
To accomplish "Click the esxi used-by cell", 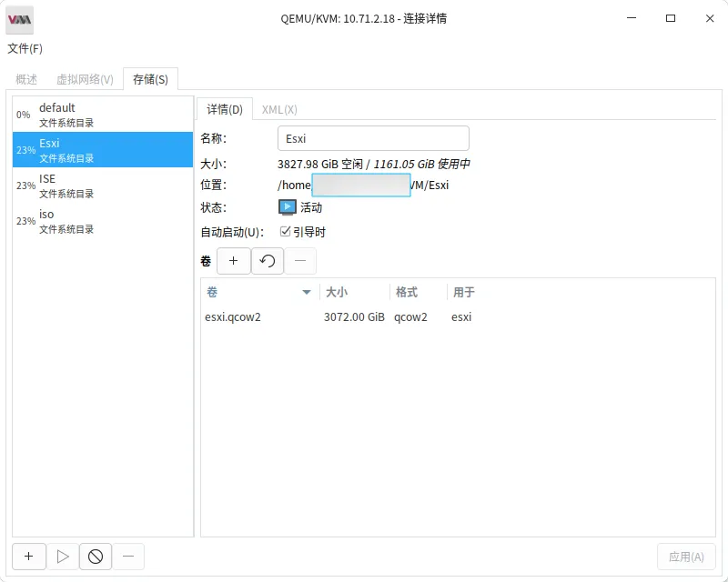I will click(x=461, y=317).
